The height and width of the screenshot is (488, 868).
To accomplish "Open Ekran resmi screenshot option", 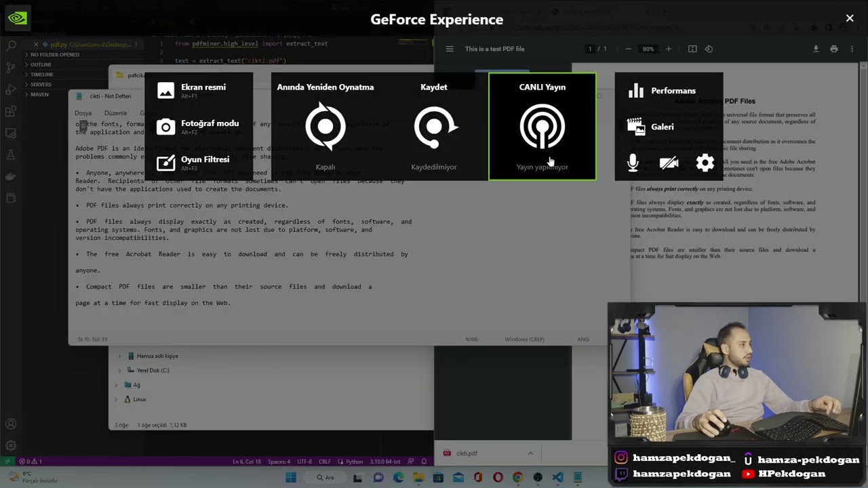I will [x=198, y=90].
